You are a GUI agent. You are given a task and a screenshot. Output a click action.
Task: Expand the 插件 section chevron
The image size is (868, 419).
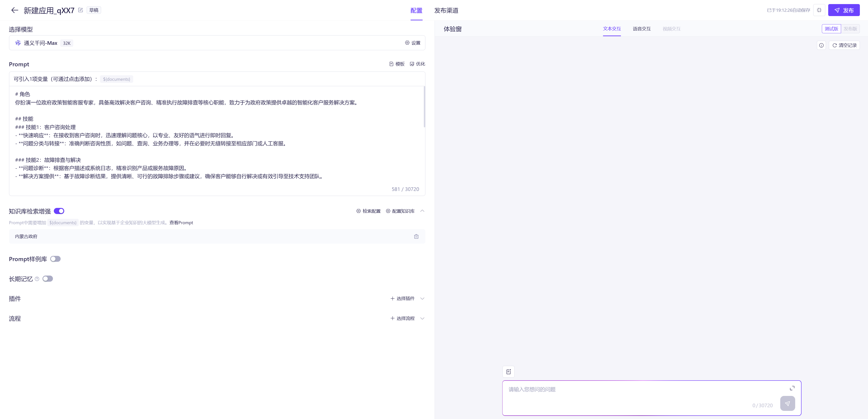(x=422, y=298)
